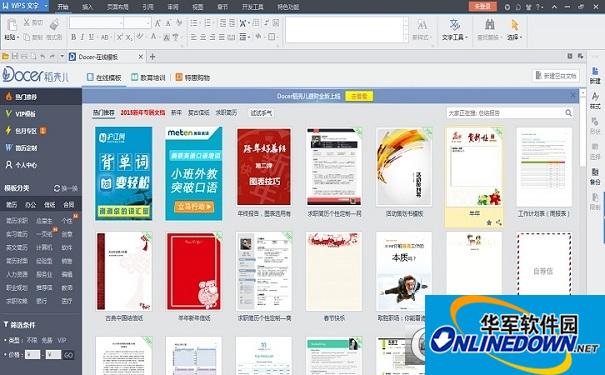
Task: Open the red 羊年新年信纸 template thumbnail
Action: click(194, 271)
